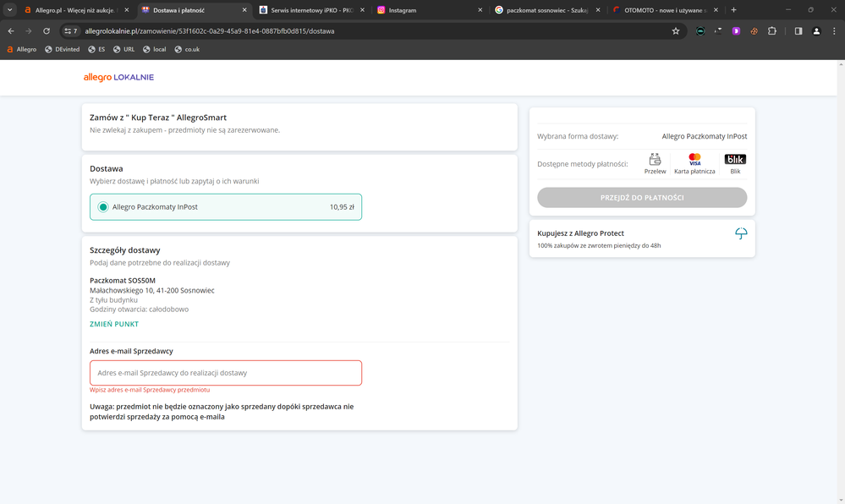Open the tab search dropdown arrow
The height and width of the screenshot is (504, 845).
(9, 9)
